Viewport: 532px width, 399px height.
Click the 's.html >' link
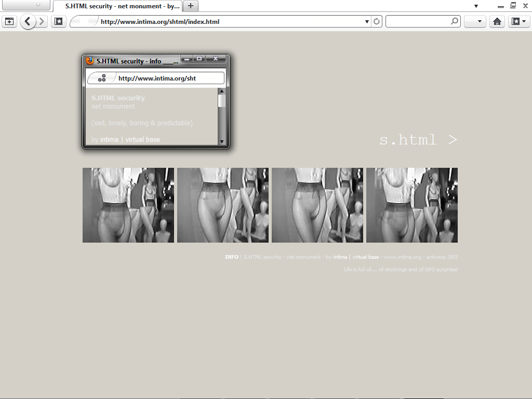(x=418, y=140)
